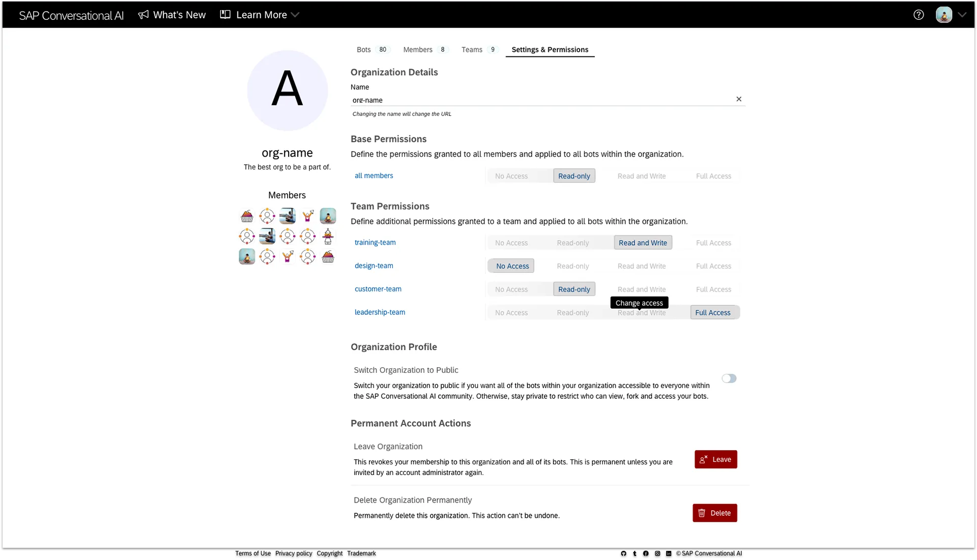Set all members to Read and Write
This screenshot has width=977, height=560.
642,176
